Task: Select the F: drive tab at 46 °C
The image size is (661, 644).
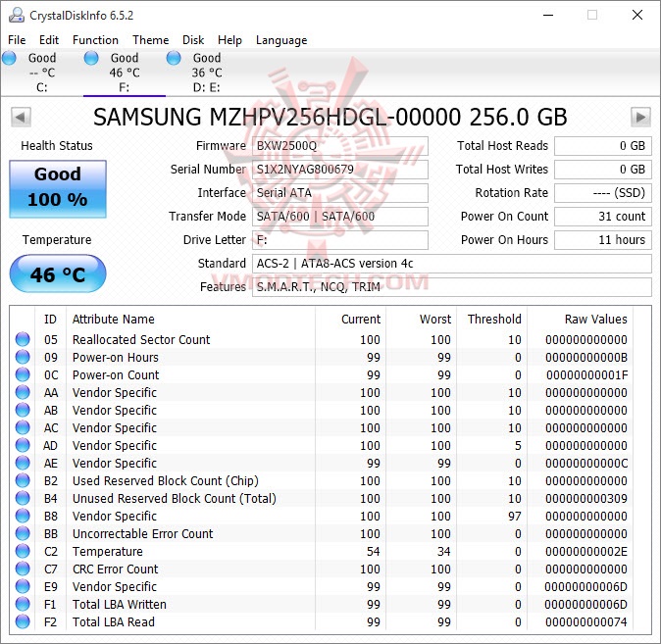Action: coord(125,73)
